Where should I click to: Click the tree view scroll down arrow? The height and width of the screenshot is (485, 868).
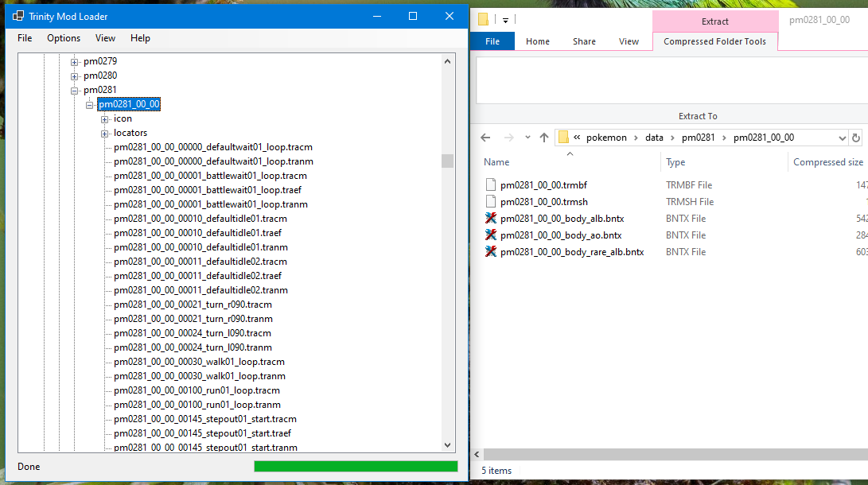pos(447,445)
